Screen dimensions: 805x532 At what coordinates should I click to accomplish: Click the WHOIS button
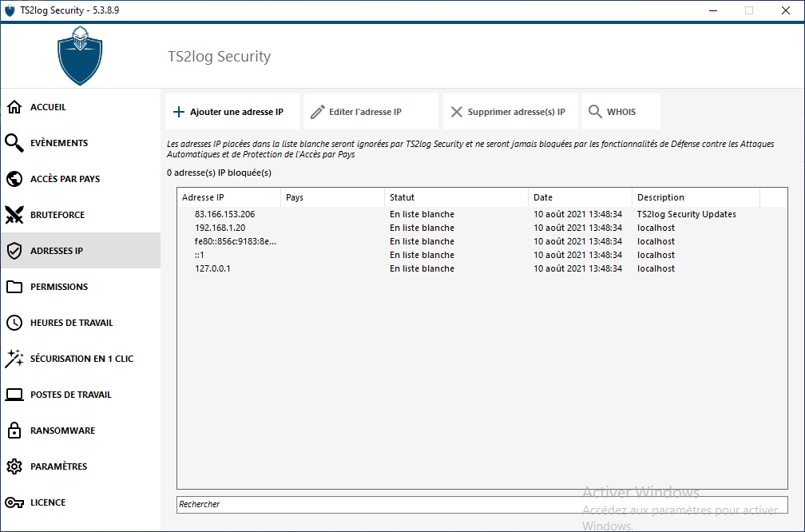click(621, 112)
